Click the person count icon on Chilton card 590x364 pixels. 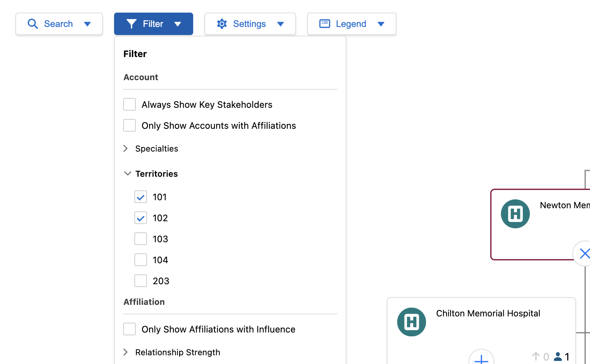point(558,357)
